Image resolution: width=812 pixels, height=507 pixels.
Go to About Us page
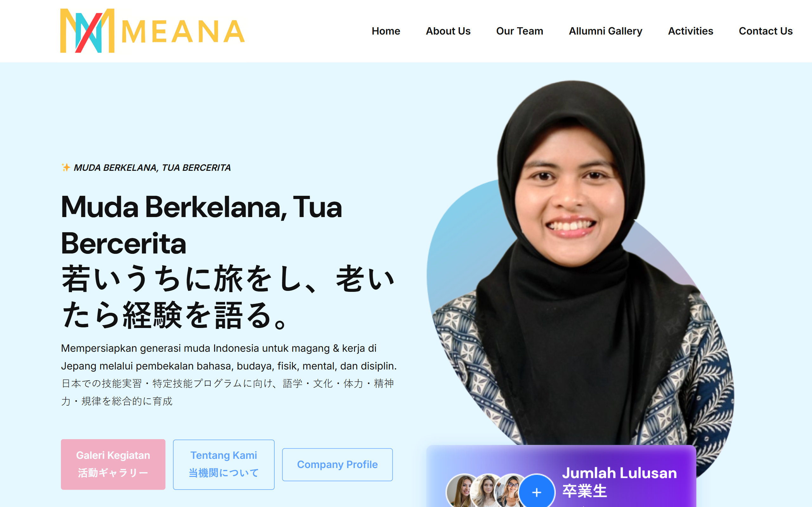tap(448, 31)
